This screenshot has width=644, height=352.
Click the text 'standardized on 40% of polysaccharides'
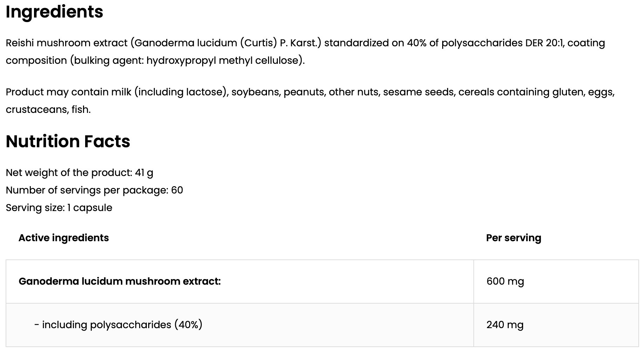pyautogui.click(x=423, y=43)
